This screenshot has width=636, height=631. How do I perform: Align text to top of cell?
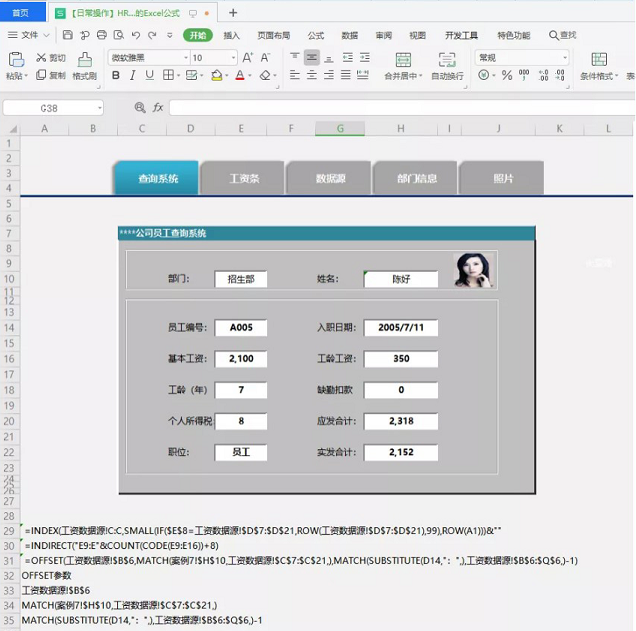(x=295, y=58)
